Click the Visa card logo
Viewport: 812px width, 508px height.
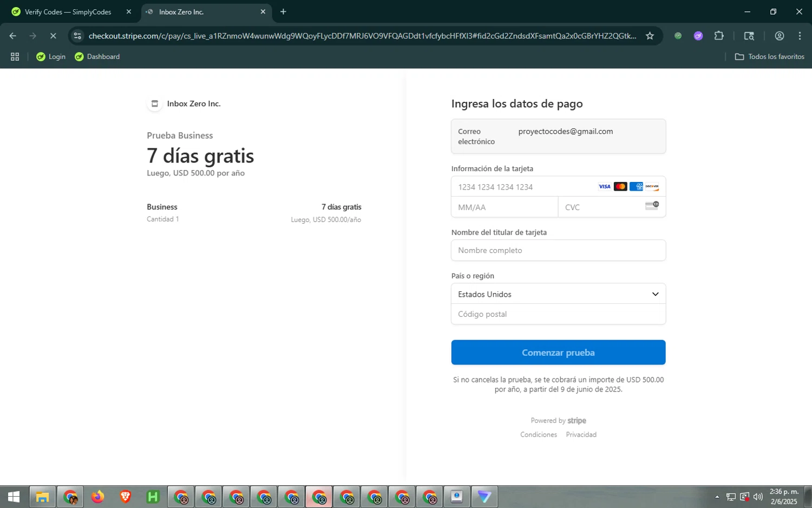click(x=605, y=187)
